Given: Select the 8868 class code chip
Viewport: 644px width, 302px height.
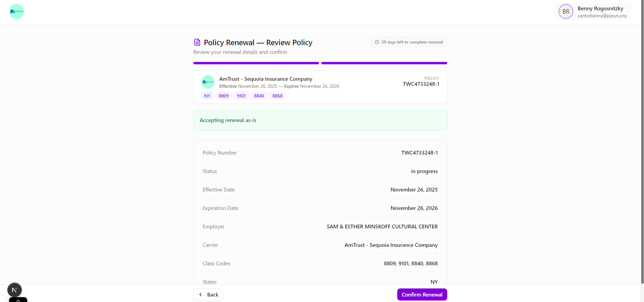Looking at the screenshot, I should pos(277,96).
